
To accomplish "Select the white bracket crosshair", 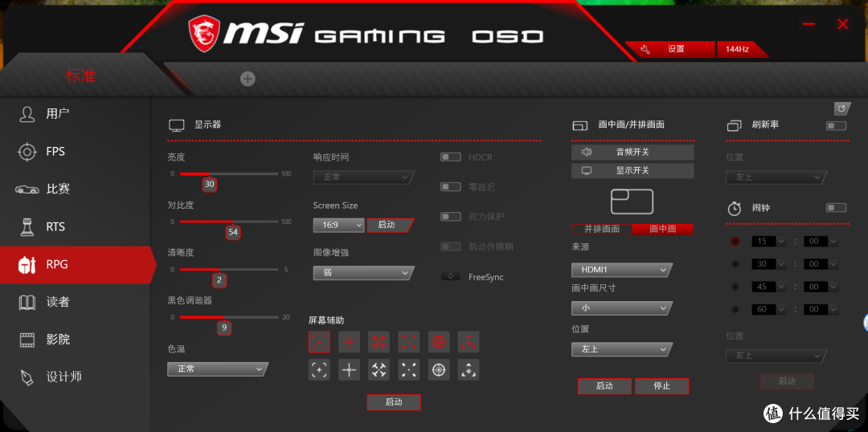I will 319,369.
